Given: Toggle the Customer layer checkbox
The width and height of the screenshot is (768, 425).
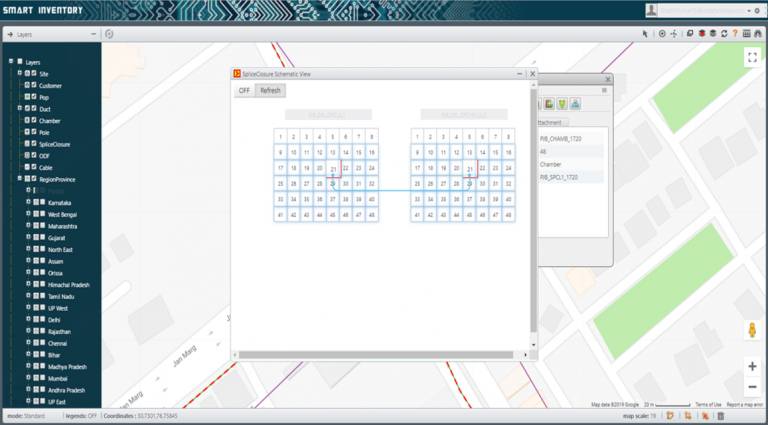Looking at the screenshot, I should click(34, 85).
